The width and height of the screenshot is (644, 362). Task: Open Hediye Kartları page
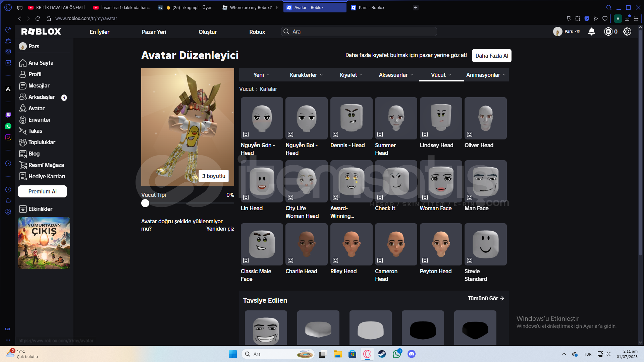click(47, 176)
